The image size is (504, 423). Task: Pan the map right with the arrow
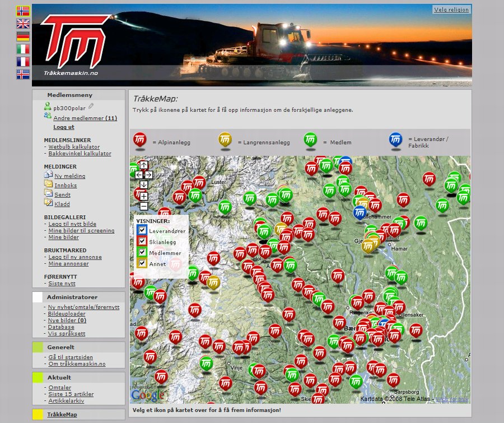coord(148,175)
